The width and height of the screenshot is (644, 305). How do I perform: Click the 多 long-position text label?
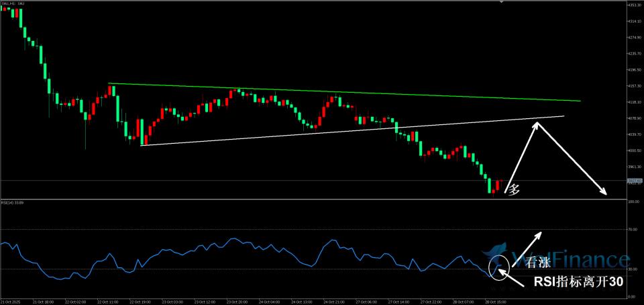click(x=515, y=190)
